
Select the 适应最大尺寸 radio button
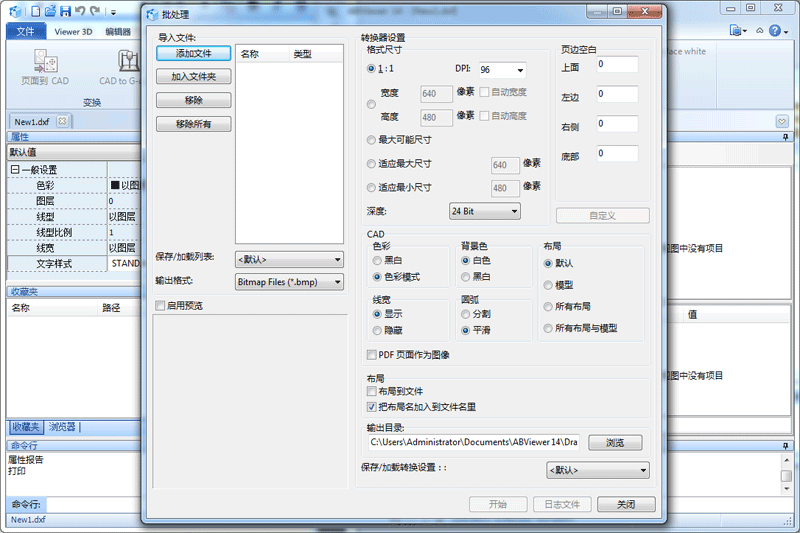click(x=371, y=164)
